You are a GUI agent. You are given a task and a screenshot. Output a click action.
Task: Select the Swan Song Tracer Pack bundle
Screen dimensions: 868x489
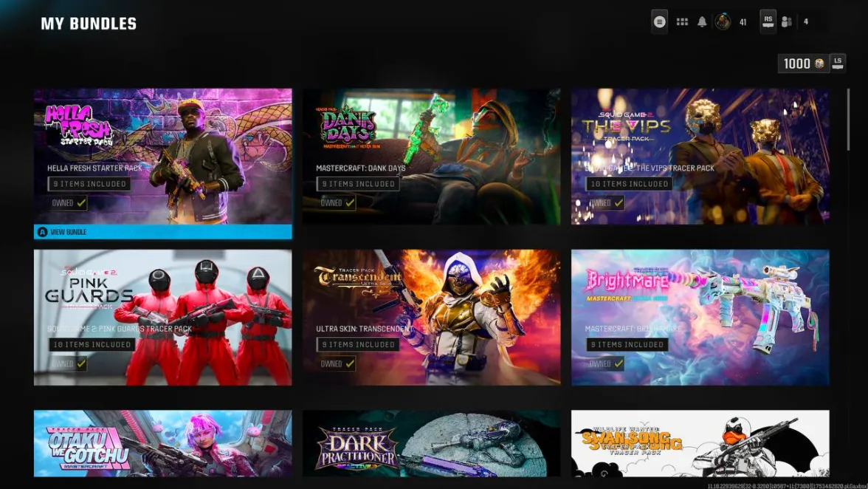click(x=700, y=444)
